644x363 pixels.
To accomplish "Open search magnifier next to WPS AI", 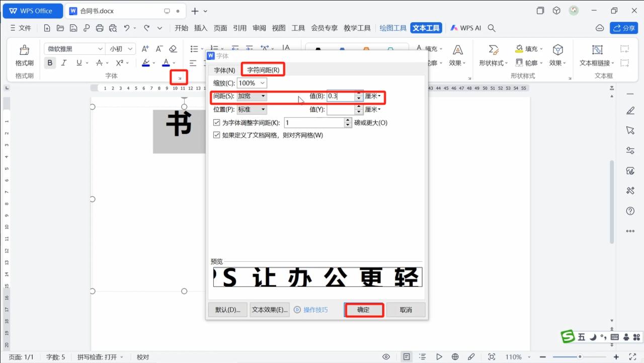I will click(x=492, y=28).
